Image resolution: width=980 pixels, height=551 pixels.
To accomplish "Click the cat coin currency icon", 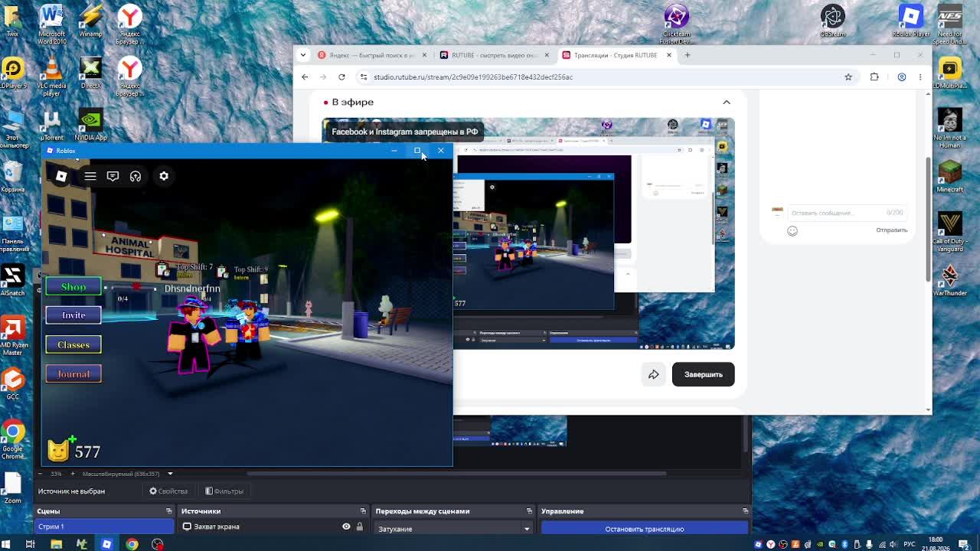I will (x=59, y=450).
